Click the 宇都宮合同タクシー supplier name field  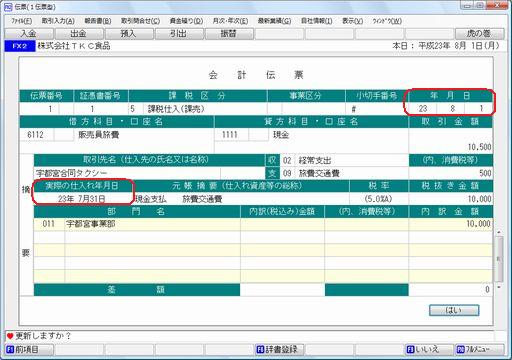point(127,173)
